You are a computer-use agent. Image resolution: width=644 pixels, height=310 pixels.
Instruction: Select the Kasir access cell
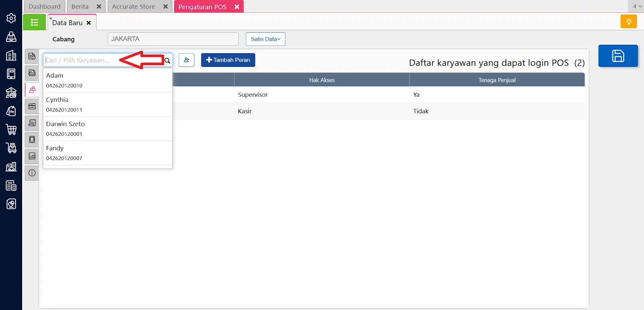pyautogui.click(x=322, y=111)
